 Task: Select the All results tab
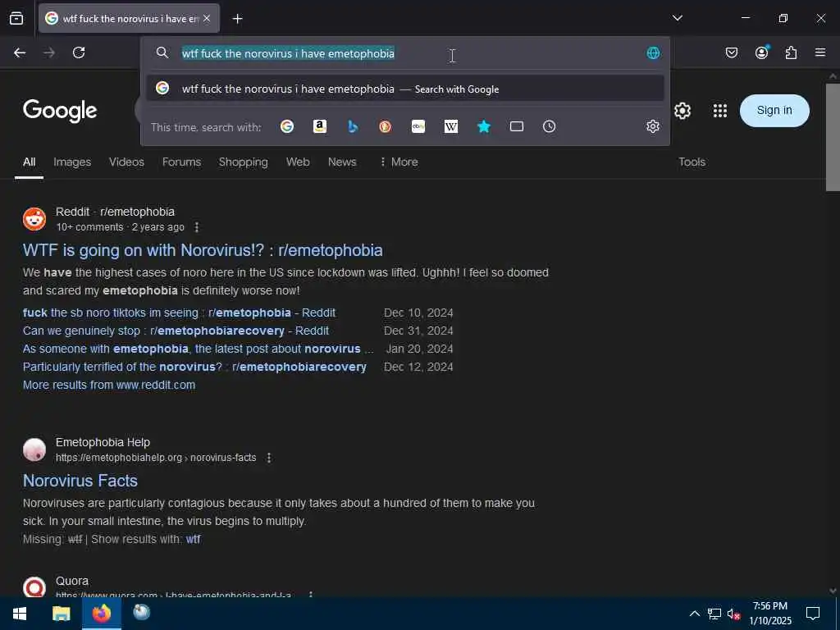(x=29, y=162)
